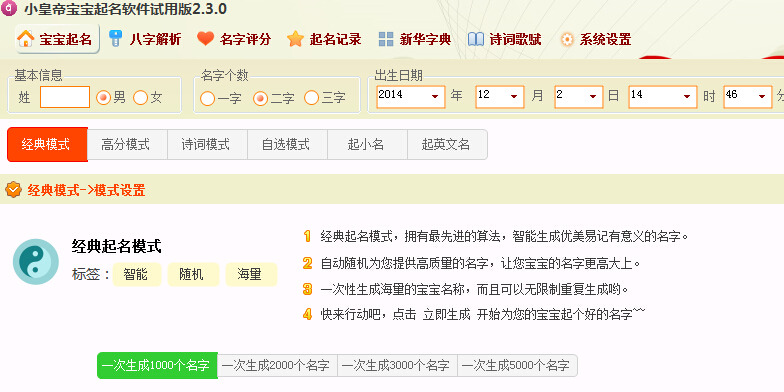Open 诗词歌赋 via the book icon
Viewport: 784px width, 392px height.
pyautogui.click(x=476, y=39)
